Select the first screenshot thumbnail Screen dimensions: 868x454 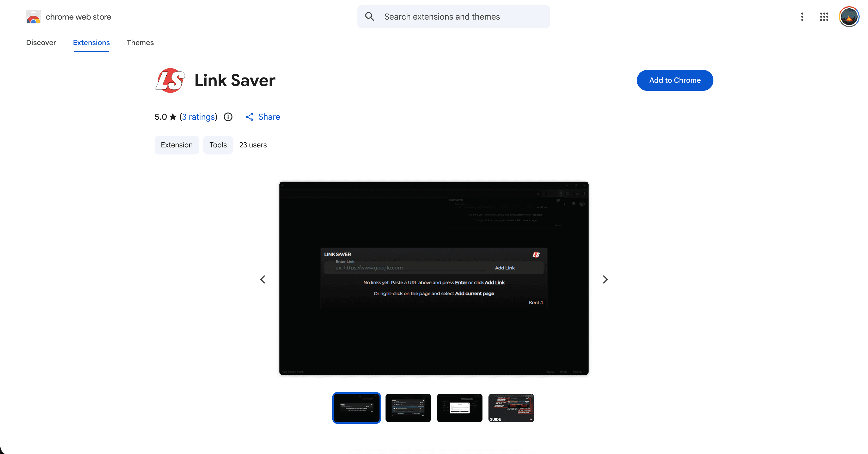pos(357,408)
